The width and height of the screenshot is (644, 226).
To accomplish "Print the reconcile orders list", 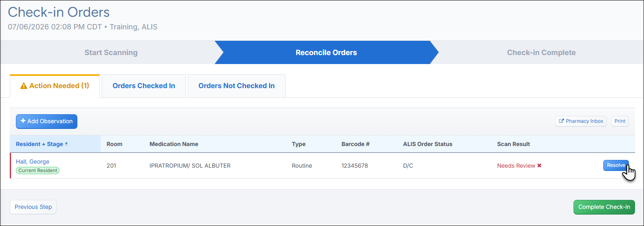I will (x=620, y=121).
